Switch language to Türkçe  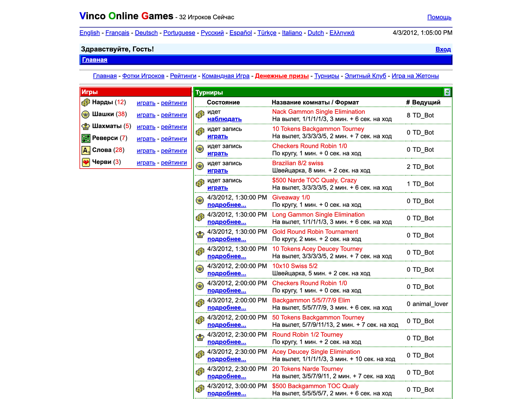click(267, 33)
